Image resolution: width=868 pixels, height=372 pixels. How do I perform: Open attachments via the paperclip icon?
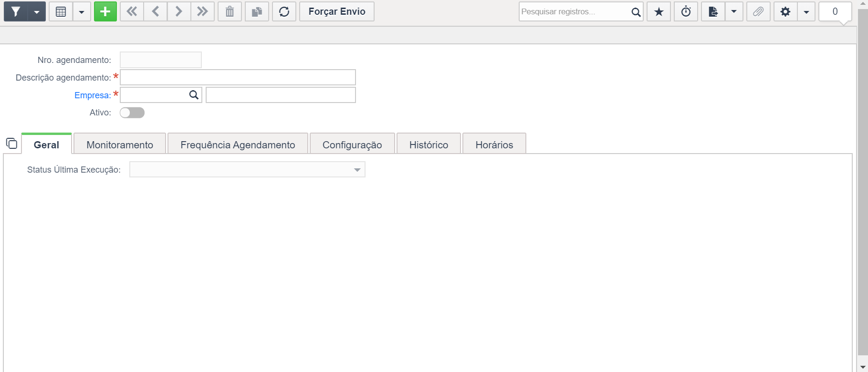pyautogui.click(x=758, y=12)
